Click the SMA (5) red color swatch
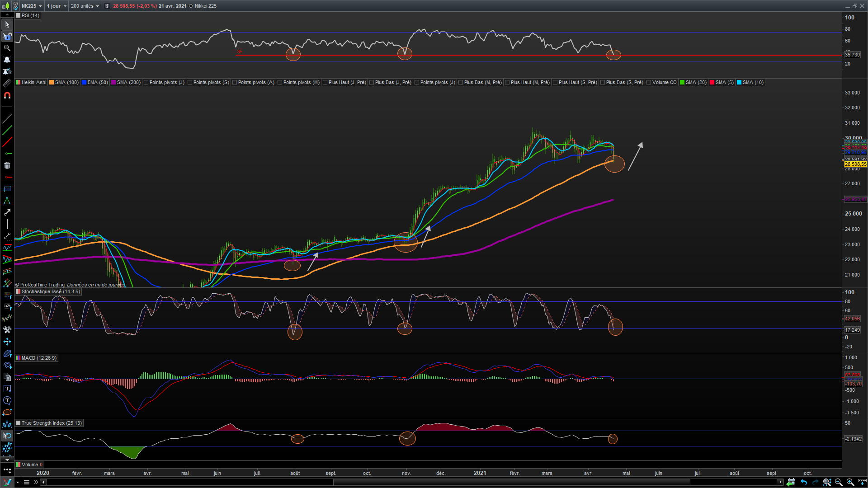Image resolution: width=868 pixels, height=488 pixels. coord(712,82)
